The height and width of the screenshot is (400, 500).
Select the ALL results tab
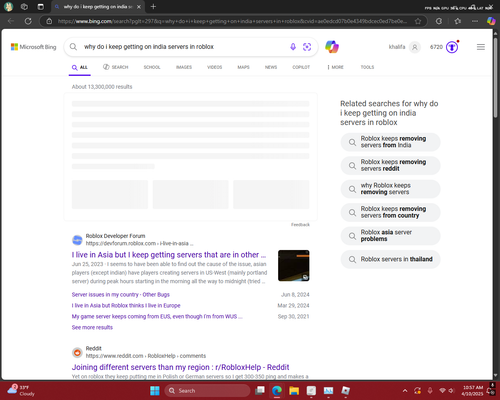80,67
